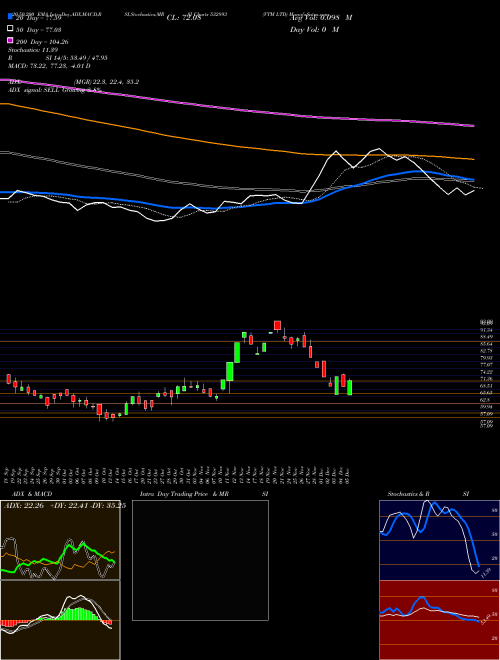Click the 'SI 14/5: 33.49 / 47.93' value
The image size is (500, 660).
tap(77, 58)
